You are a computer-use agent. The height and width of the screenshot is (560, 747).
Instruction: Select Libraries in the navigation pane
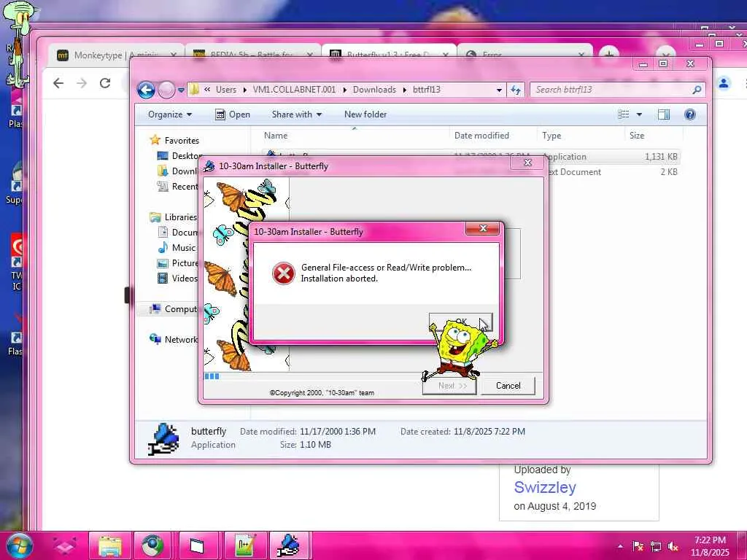tap(174, 217)
